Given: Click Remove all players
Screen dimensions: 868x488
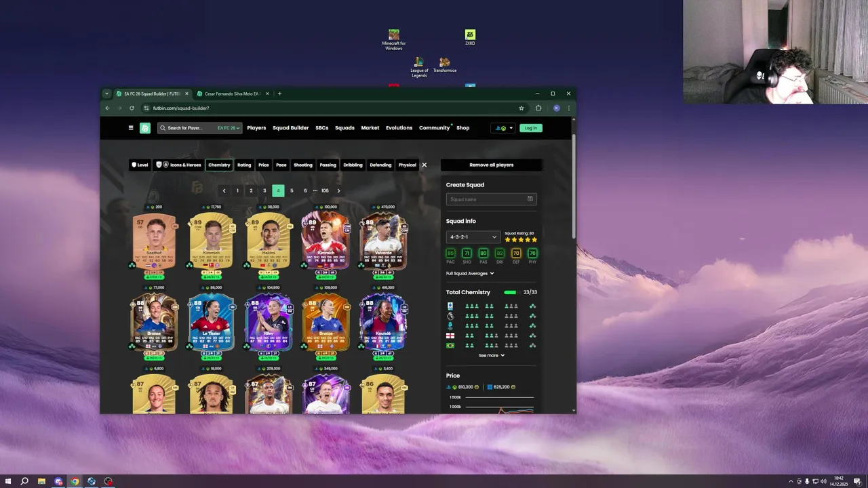Looking at the screenshot, I should pyautogui.click(x=492, y=165).
